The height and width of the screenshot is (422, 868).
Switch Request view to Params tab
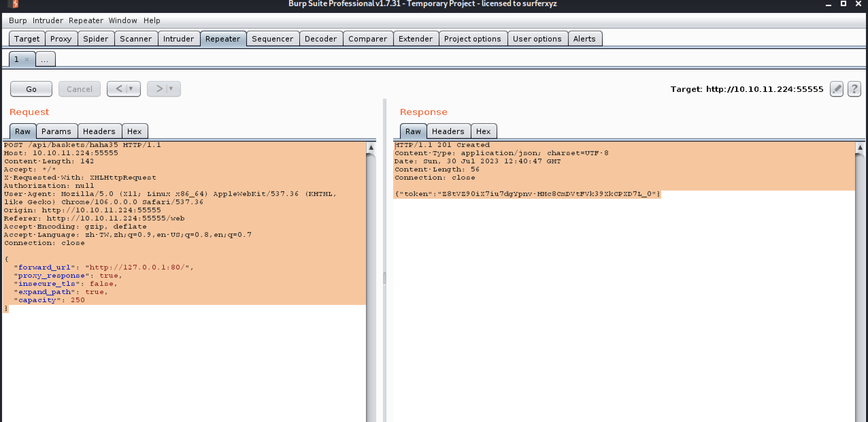pos(56,131)
